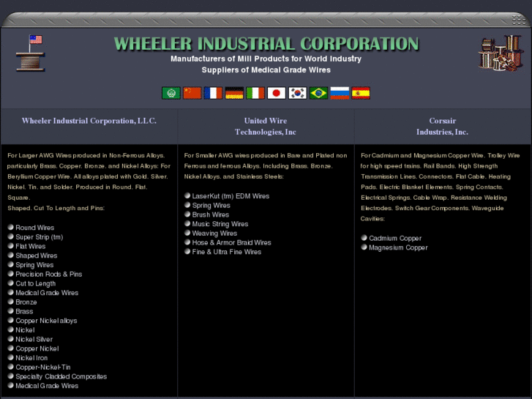The image size is (532, 399).
Task: Click 'Manufacturers of Mill Products for World Industry' text
Action: tap(266, 59)
